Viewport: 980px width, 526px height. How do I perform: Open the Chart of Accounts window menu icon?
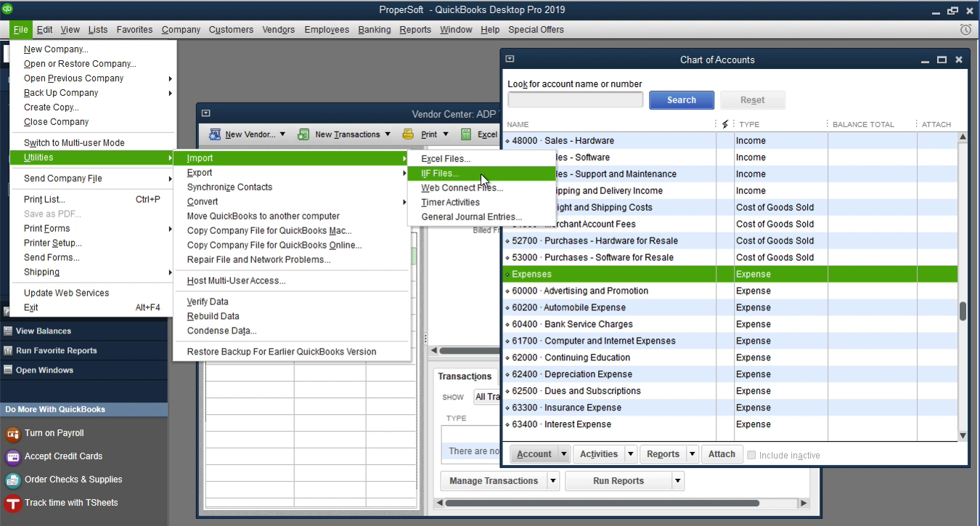[510, 60]
